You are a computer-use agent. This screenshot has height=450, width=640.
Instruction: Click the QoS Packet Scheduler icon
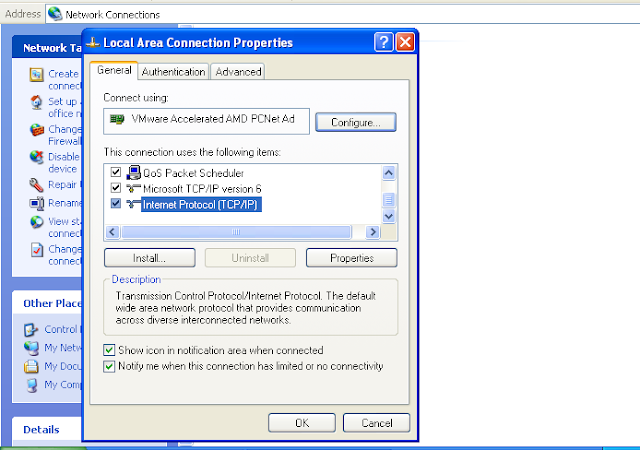133,173
